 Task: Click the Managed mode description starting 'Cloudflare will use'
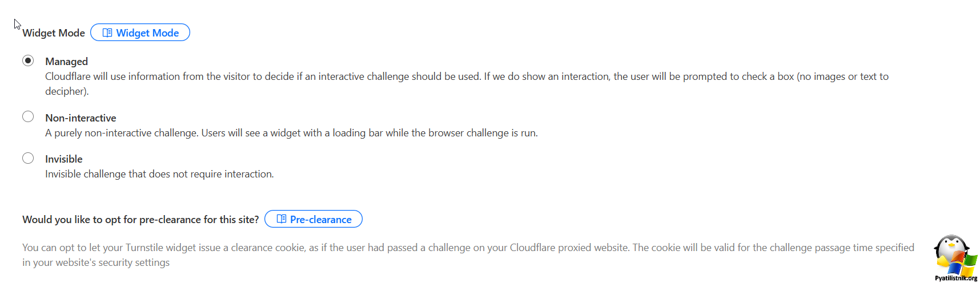click(x=467, y=84)
